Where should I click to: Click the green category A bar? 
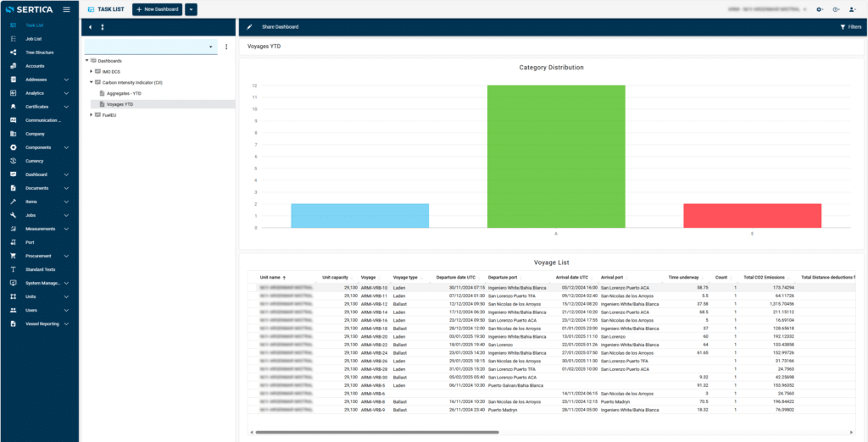(x=556, y=156)
